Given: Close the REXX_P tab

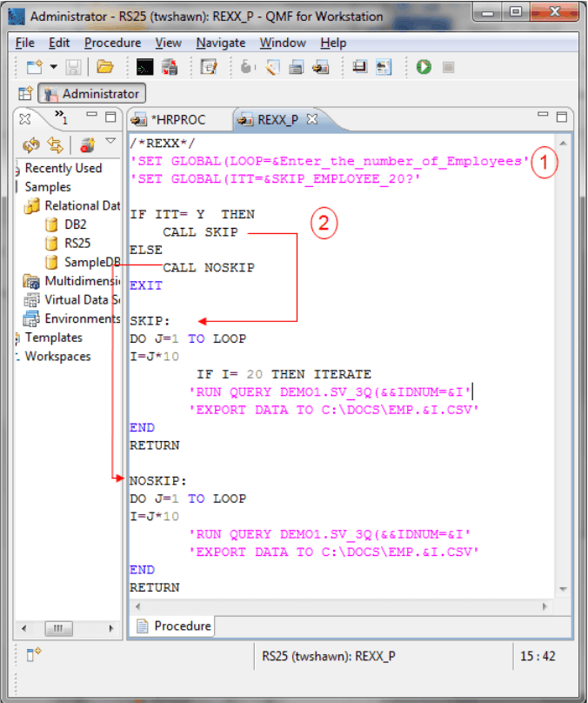Looking at the screenshot, I should click(312, 119).
